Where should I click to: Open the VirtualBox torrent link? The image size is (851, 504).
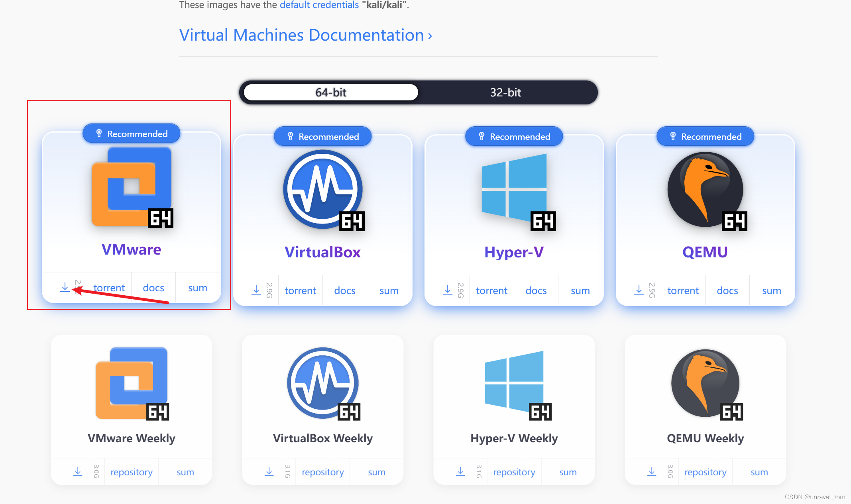tap(300, 290)
